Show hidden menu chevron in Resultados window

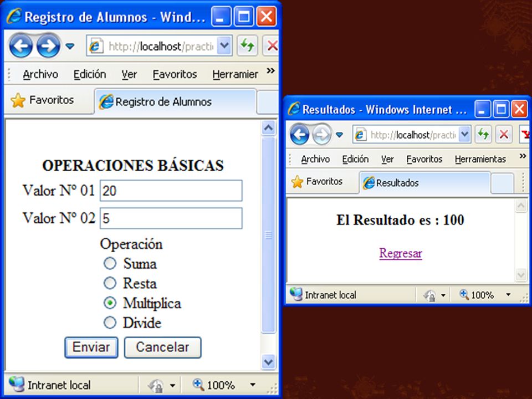click(x=523, y=156)
